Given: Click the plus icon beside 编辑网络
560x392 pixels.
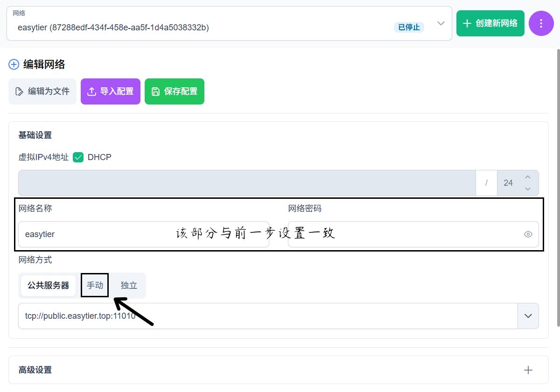Looking at the screenshot, I should 14,64.
